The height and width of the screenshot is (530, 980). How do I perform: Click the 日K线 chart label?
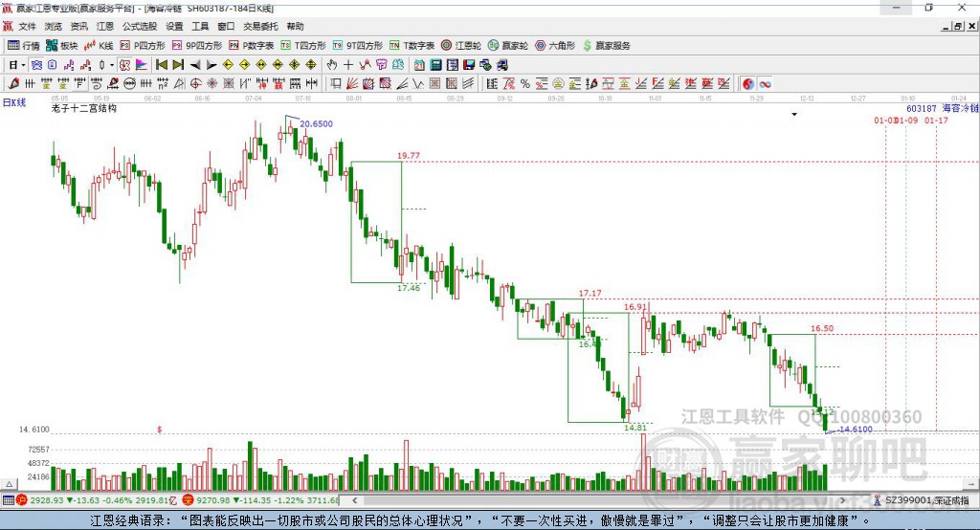[x=14, y=102]
